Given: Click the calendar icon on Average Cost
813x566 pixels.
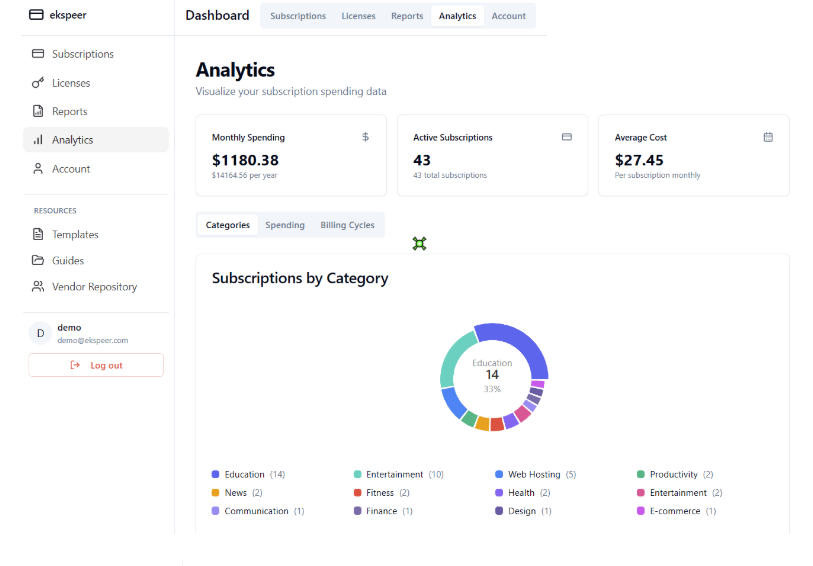Looking at the screenshot, I should [768, 137].
